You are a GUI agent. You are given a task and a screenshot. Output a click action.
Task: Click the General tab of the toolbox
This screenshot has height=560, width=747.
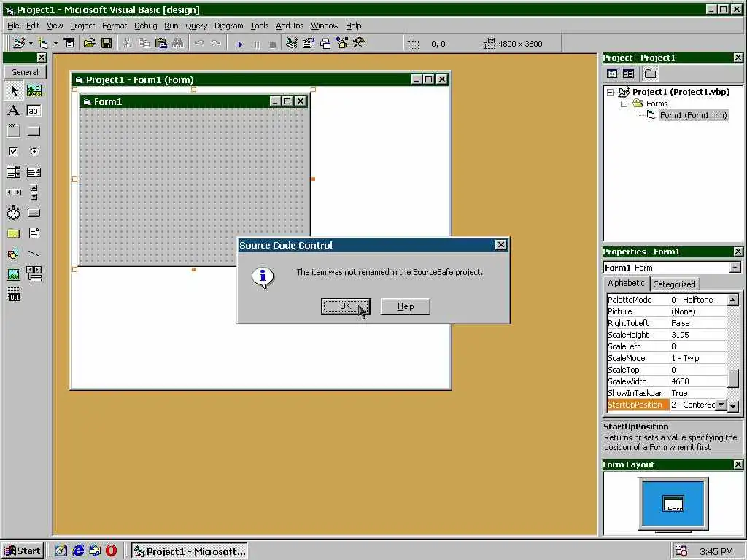click(25, 72)
